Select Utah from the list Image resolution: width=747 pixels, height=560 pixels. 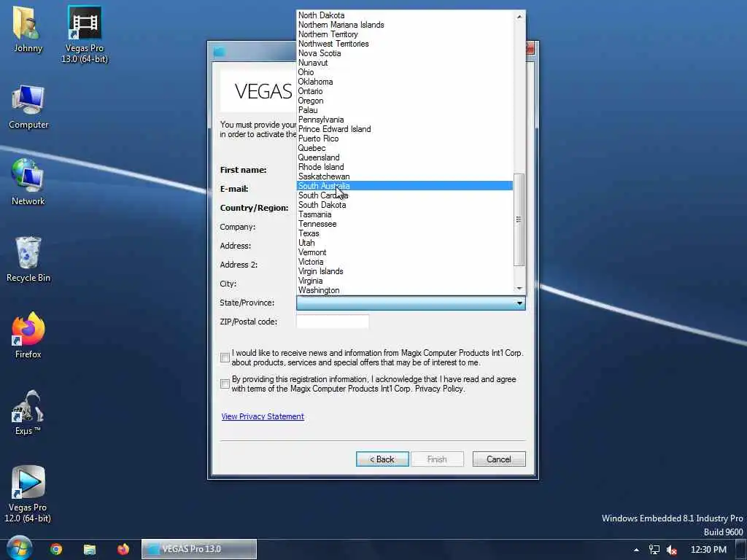404,243
